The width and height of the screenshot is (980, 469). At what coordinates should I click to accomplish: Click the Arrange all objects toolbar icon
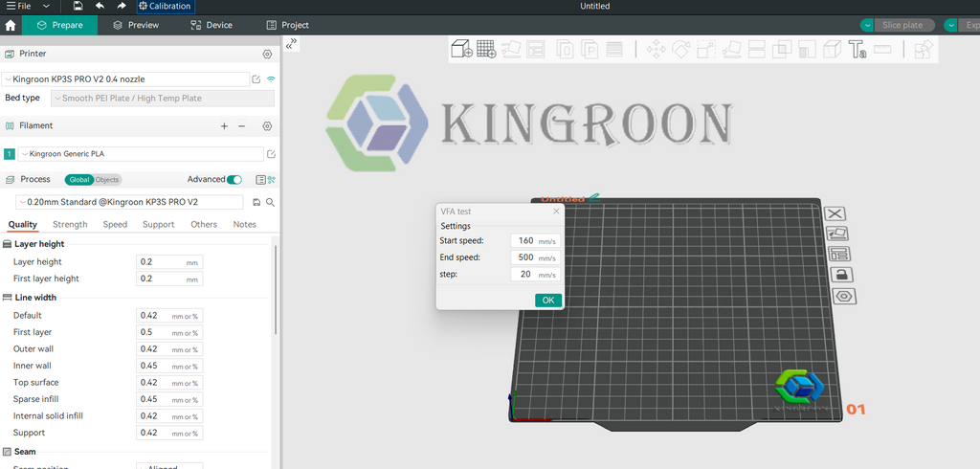pyautogui.click(x=536, y=50)
